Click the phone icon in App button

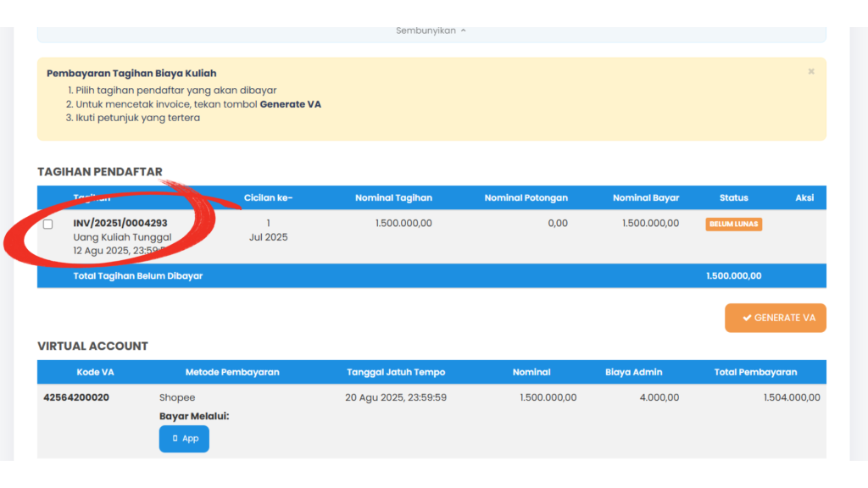[x=175, y=438]
